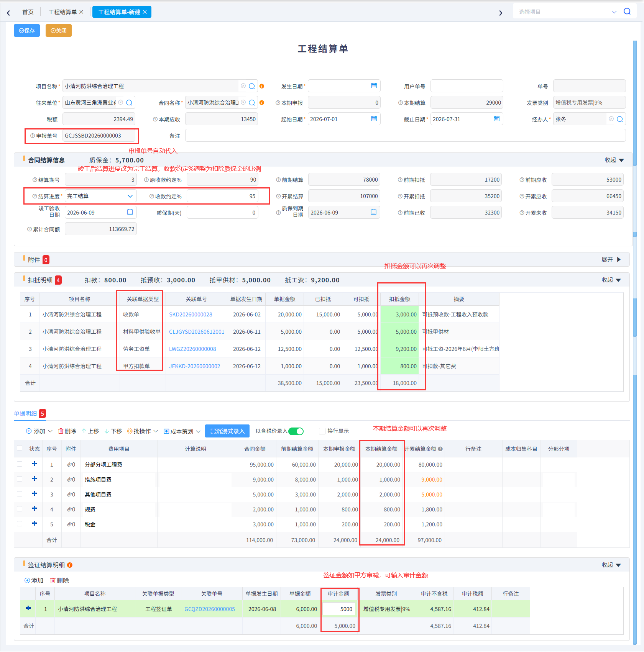Image resolution: width=644 pixels, height=652 pixels.
Task: Open the 成本策划 menu
Action: tap(182, 431)
